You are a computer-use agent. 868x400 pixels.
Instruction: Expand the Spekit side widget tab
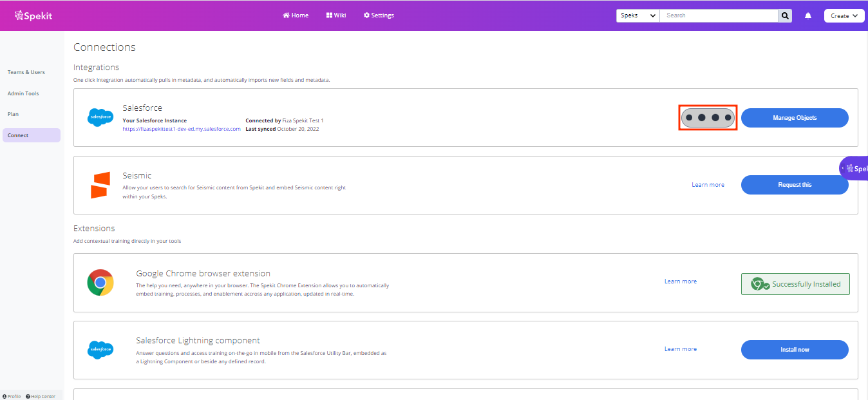pos(854,168)
